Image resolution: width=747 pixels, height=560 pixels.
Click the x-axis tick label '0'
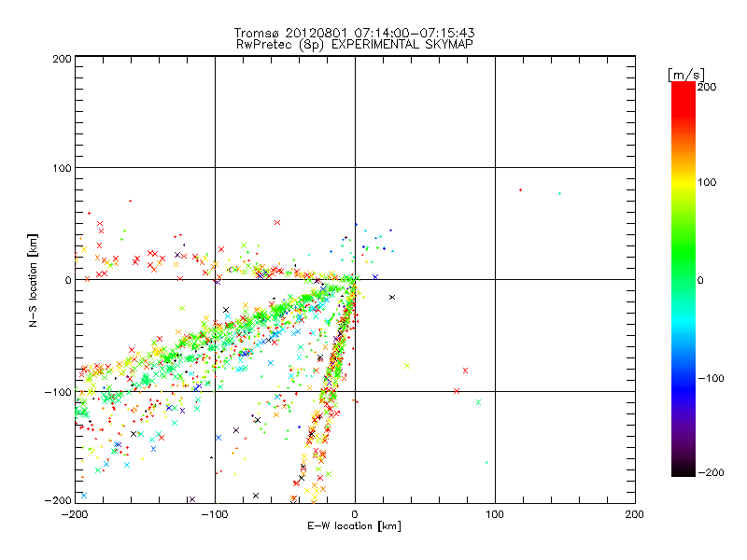pos(355,514)
